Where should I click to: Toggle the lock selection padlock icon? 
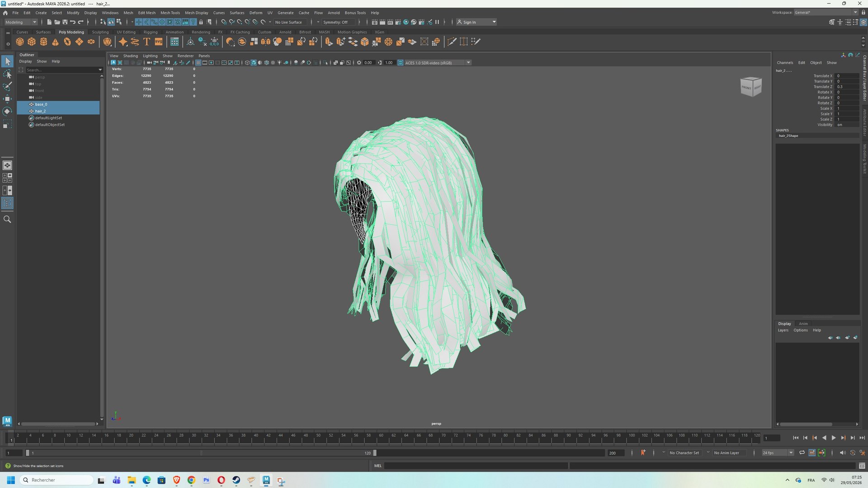click(x=201, y=22)
